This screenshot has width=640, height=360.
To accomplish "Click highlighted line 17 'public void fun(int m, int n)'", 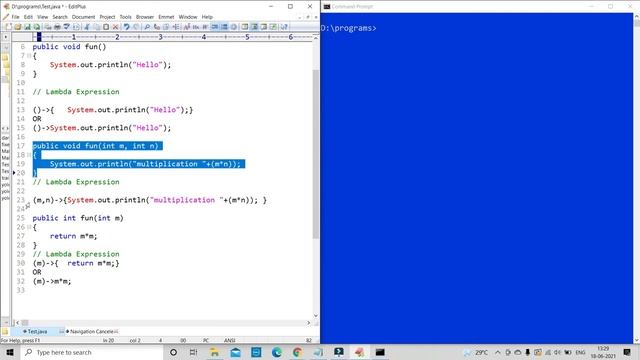I will coord(98,146).
